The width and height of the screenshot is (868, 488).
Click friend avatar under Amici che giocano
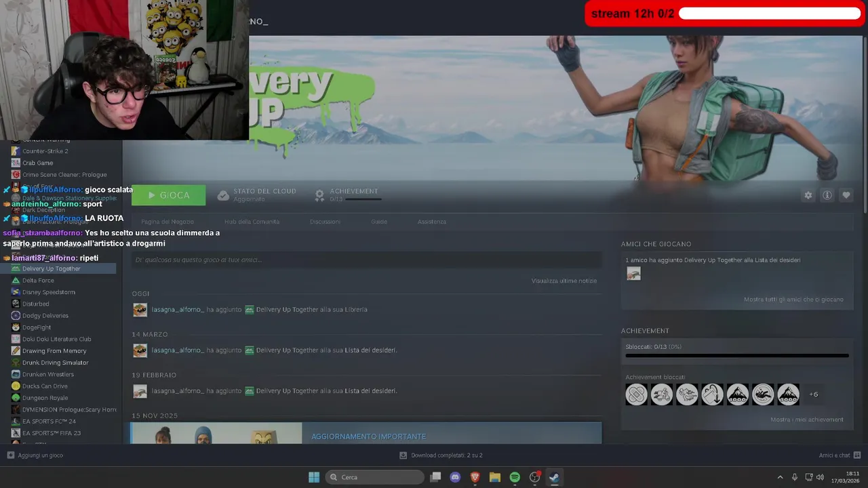[x=633, y=273]
